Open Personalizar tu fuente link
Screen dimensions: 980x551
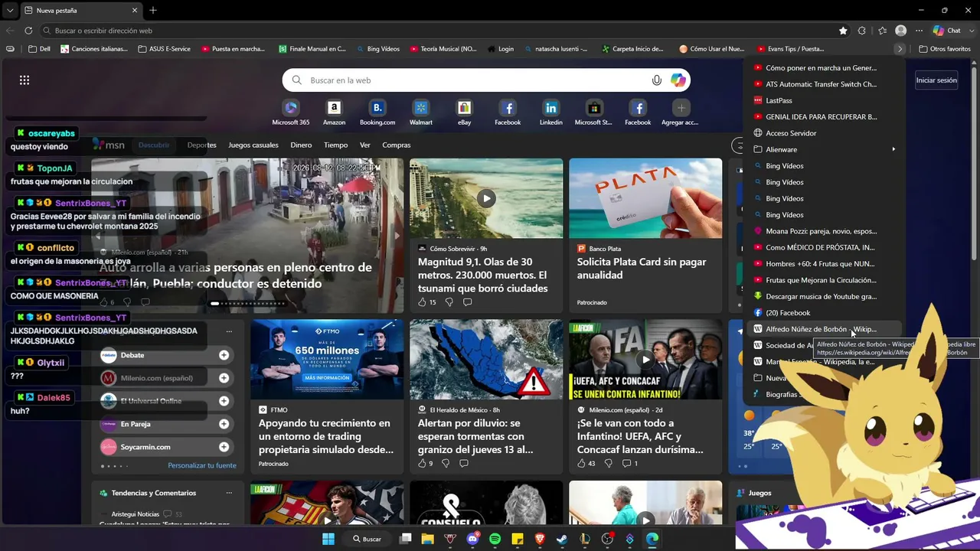(x=202, y=465)
